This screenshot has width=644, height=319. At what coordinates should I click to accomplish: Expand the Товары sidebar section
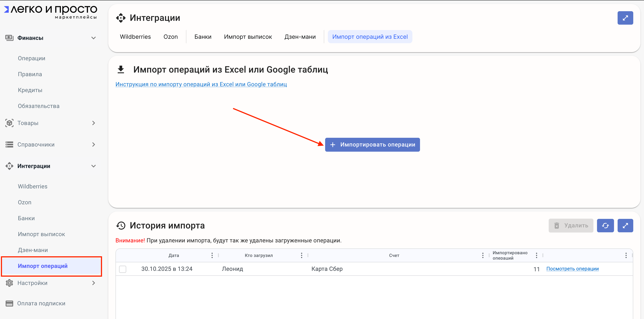coord(93,123)
